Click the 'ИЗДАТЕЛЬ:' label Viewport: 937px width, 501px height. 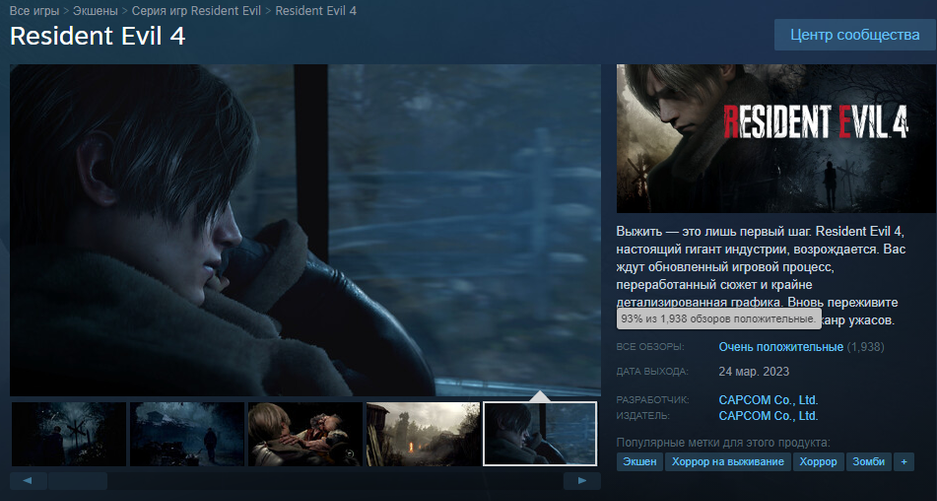(644, 416)
